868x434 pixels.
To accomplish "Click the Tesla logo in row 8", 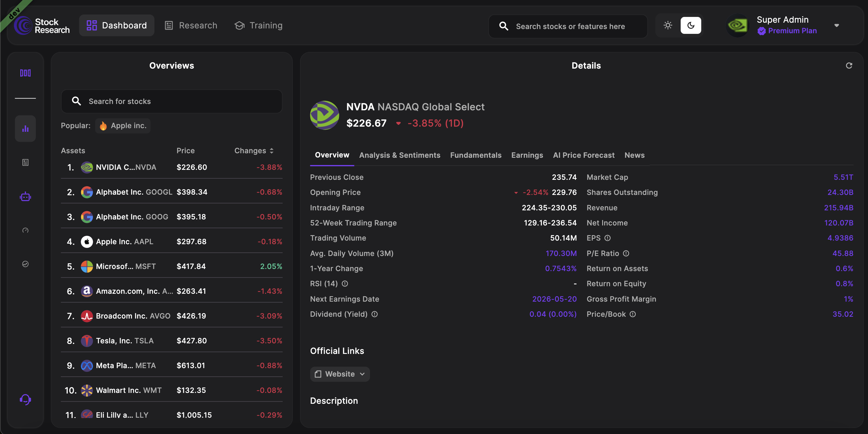I will 86,341.
